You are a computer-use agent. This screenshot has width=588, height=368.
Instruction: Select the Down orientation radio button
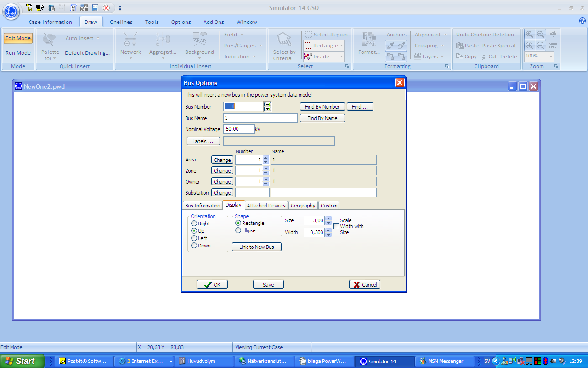click(x=194, y=246)
